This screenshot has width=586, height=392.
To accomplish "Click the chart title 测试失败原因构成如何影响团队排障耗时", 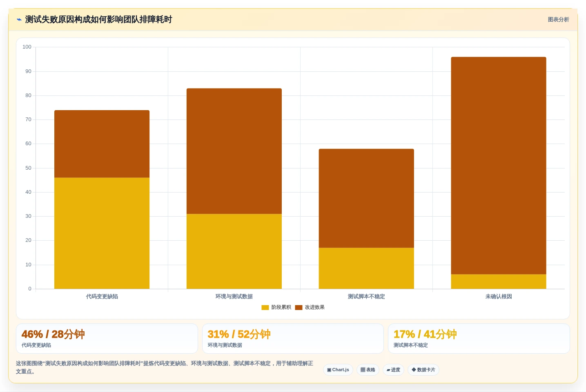I will click(x=98, y=20).
